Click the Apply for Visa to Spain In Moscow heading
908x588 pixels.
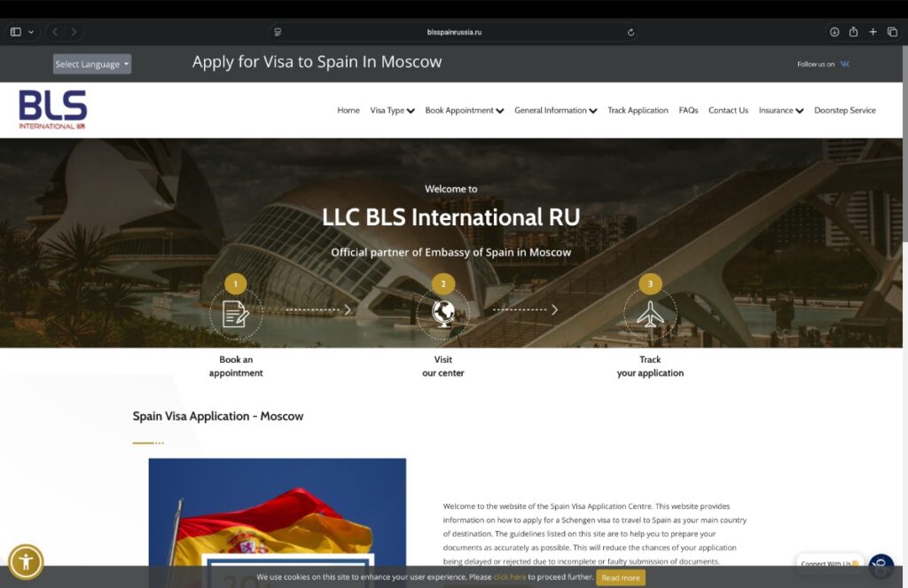point(317,61)
